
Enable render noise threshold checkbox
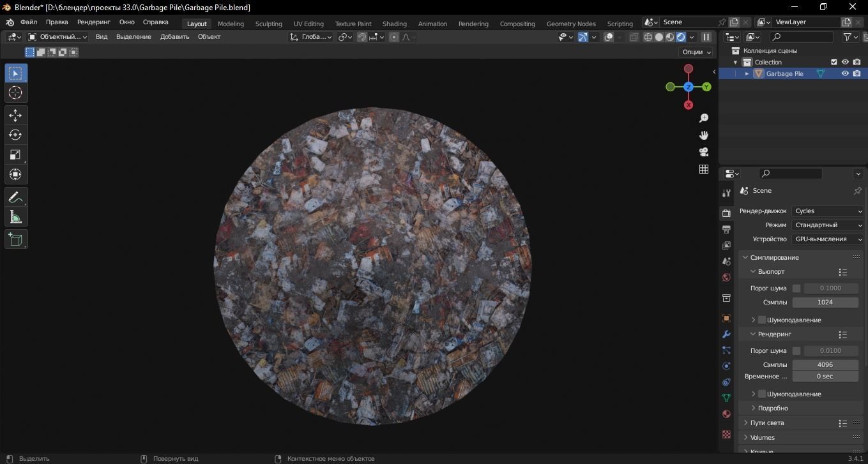(x=796, y=351)
